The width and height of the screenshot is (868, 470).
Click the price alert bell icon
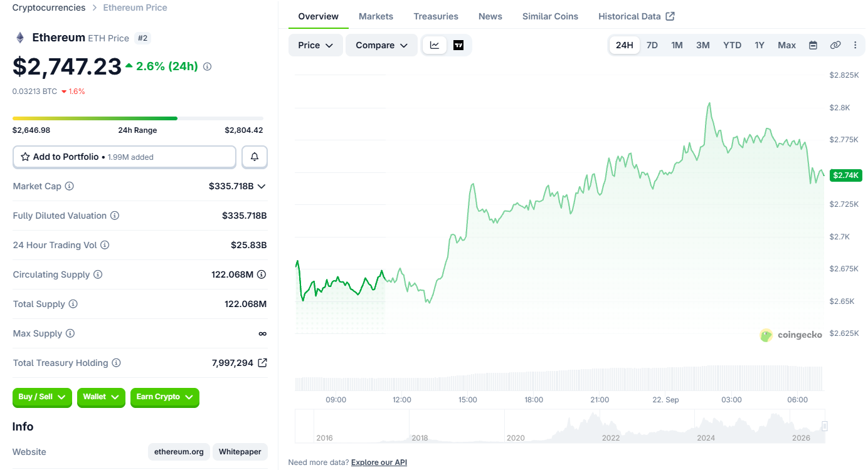(x=255, y=157)
